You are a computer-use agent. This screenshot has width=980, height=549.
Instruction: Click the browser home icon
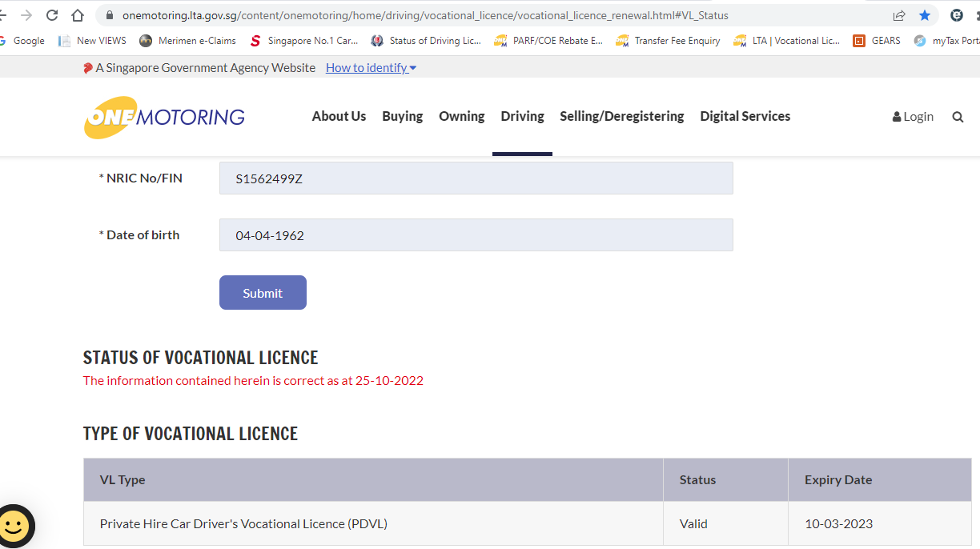(78, 15)
